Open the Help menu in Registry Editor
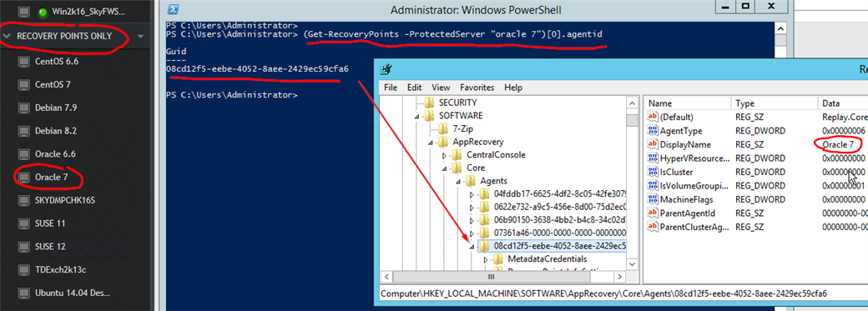The height and width of the screenshot is (311, 868). point(513,88)
